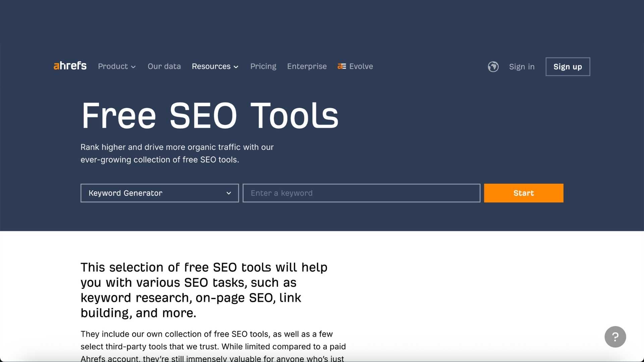This screenshot has height=362, width=644.
Task: Open the floating help question mark button
Action: (615, 337)
